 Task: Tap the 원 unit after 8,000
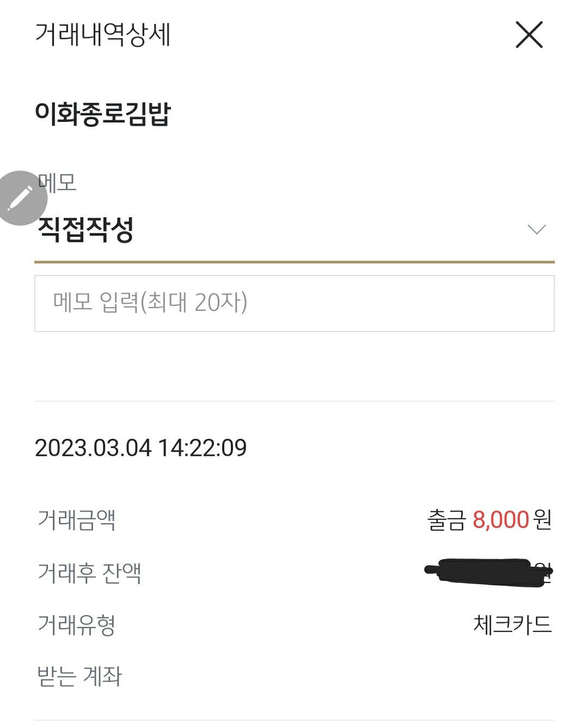point(543,520)
